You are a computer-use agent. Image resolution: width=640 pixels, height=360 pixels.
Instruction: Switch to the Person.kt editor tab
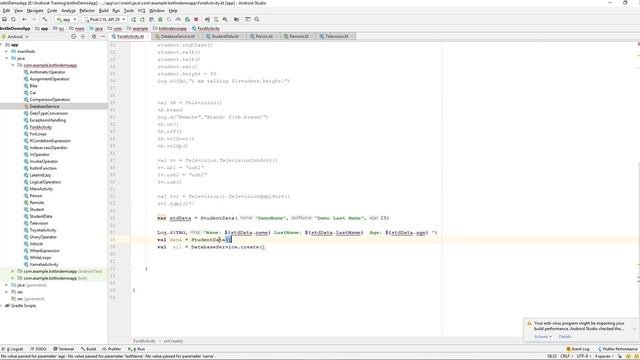264,36
